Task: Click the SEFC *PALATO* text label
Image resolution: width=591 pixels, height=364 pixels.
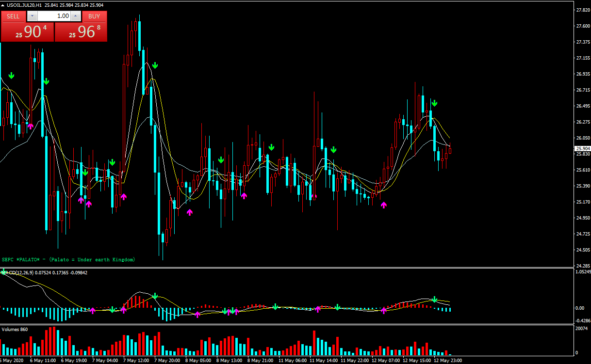Action: [x=68, y=260]
